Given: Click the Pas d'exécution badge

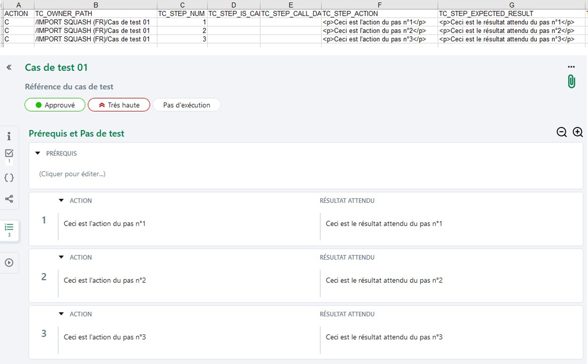Looking at the screenshot, I should pos(187,105).
